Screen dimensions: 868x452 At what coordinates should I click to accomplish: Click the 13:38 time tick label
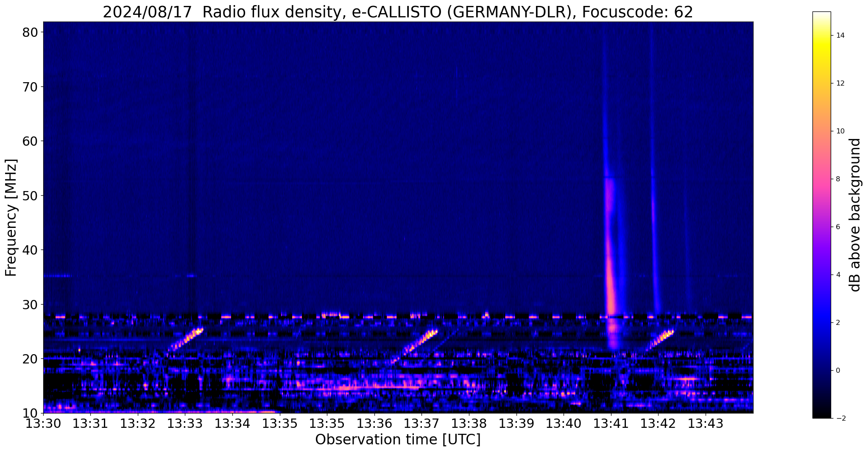point(469,423)
